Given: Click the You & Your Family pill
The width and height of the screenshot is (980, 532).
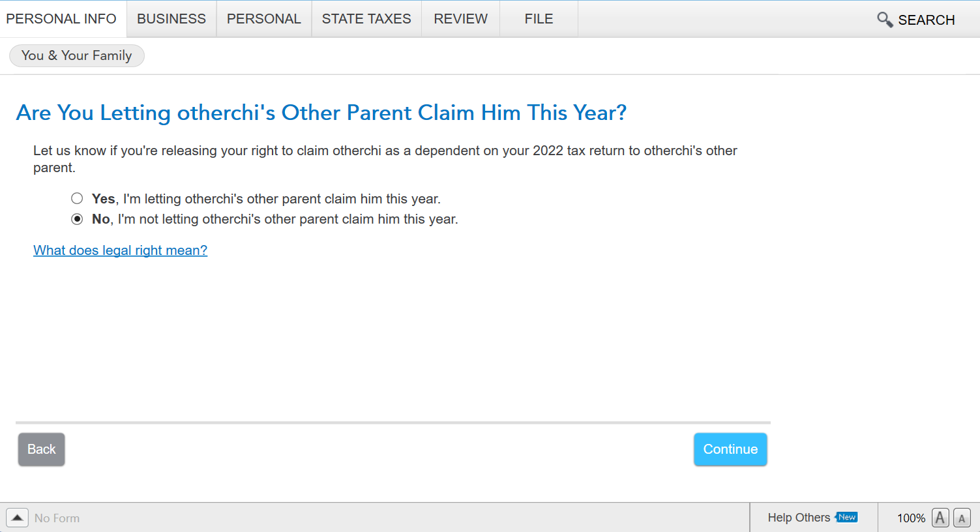Looking at the screenshot, I should [x=77, y=55].
